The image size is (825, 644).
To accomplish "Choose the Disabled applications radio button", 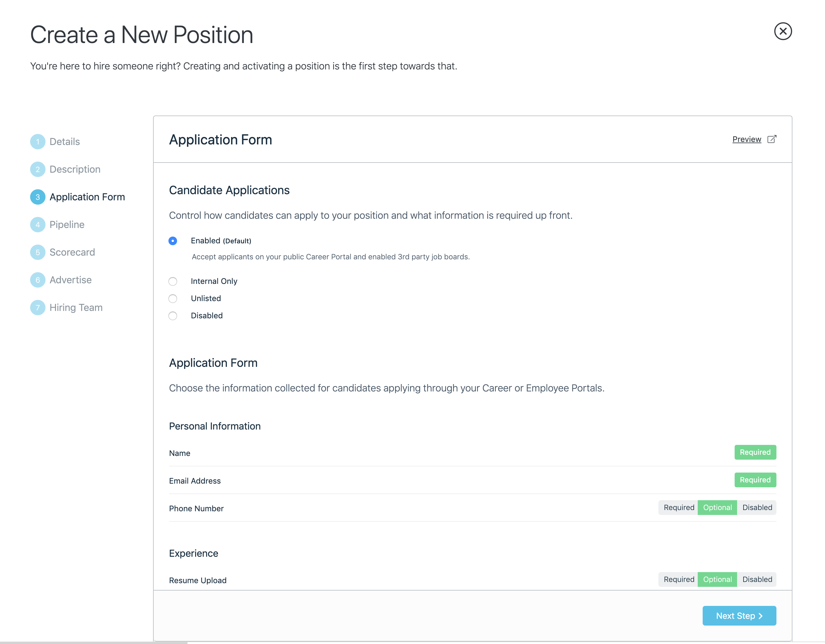I will tap(173, 316).
